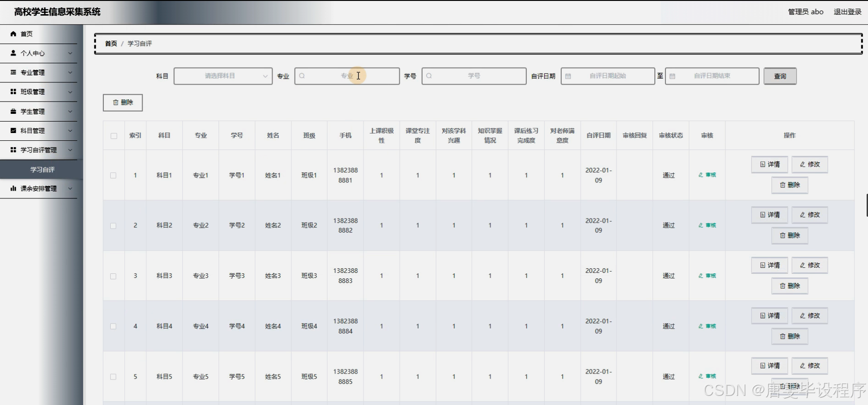
Task: Click the 学号 search input field
Action: pyautogui.click(x=474, y=76)
